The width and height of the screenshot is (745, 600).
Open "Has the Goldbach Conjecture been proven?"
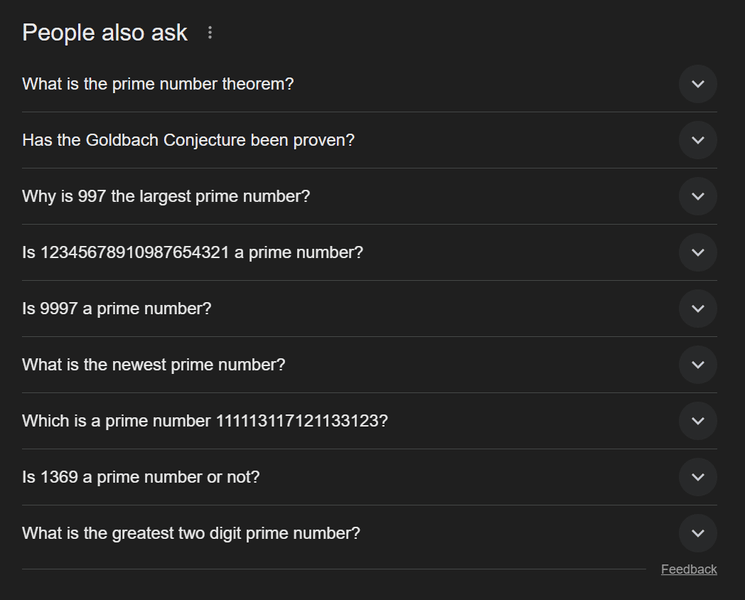[188, 140]
